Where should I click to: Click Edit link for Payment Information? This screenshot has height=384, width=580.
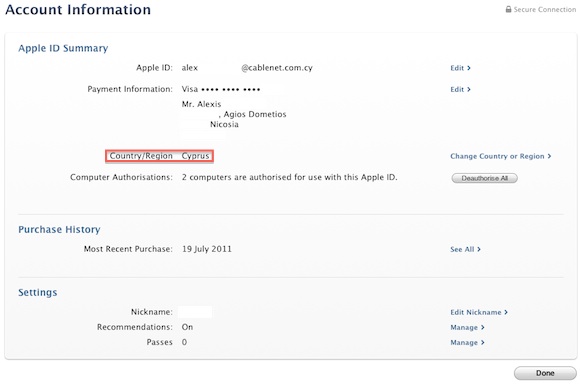(460, 90)
